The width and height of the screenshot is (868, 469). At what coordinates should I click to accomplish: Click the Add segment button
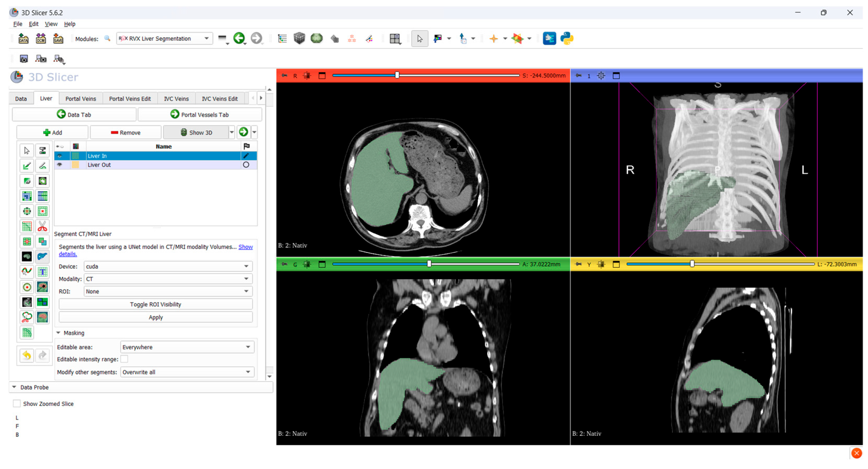(53, 132)
